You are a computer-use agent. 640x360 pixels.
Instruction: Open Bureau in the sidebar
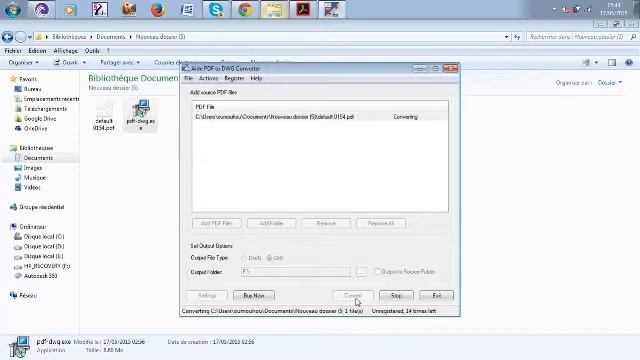[32, 89]
